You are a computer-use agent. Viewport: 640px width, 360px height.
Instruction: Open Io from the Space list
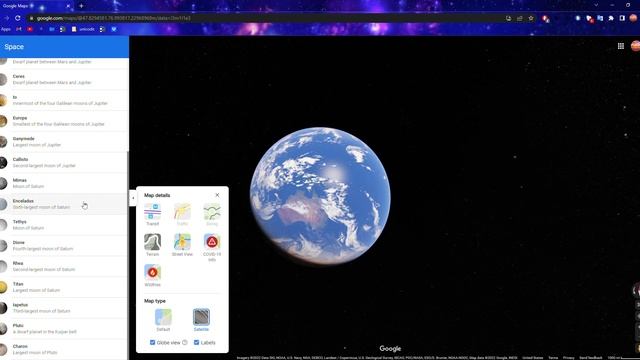tap(64, 100)
